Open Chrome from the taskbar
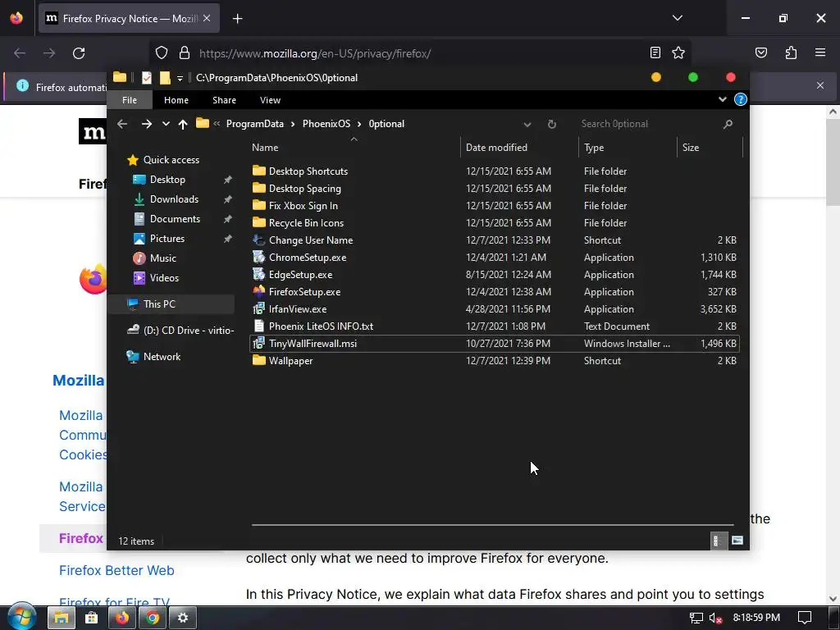This screenshot has height=630, width=840. click(x=153, y=619)
